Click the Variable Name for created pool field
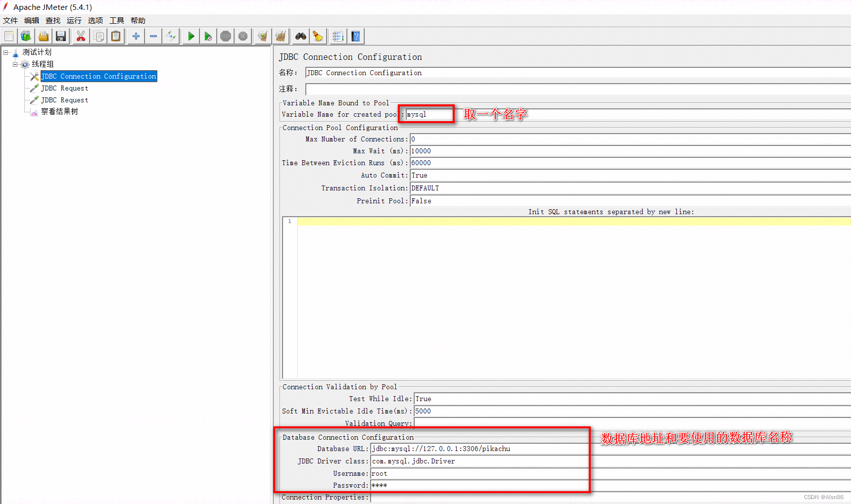Screen dimensions: 851x504 pos(628,114)
